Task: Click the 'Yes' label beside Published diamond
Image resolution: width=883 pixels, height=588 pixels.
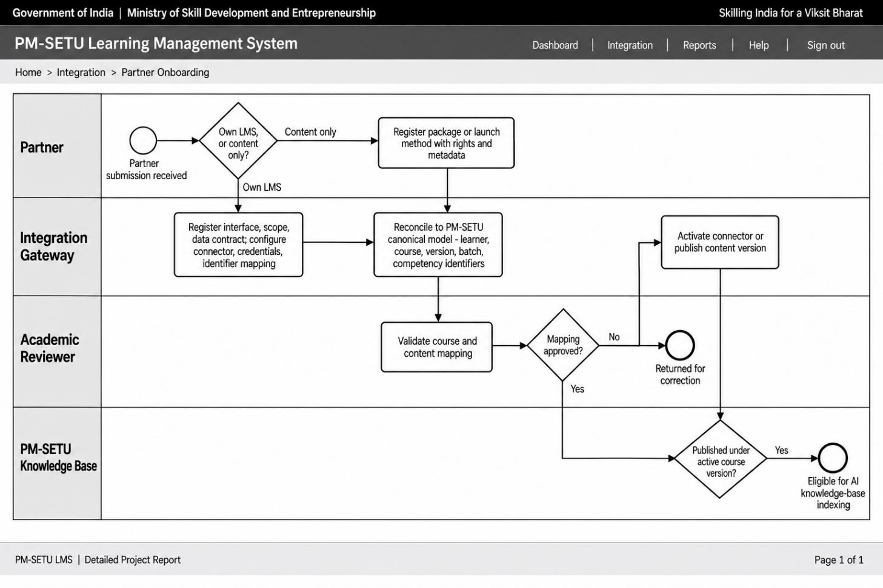Action: [781, 450]
